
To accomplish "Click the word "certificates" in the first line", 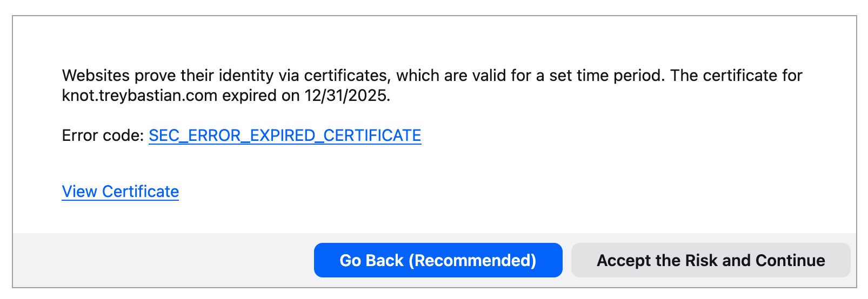I will [x=346, y=76].
